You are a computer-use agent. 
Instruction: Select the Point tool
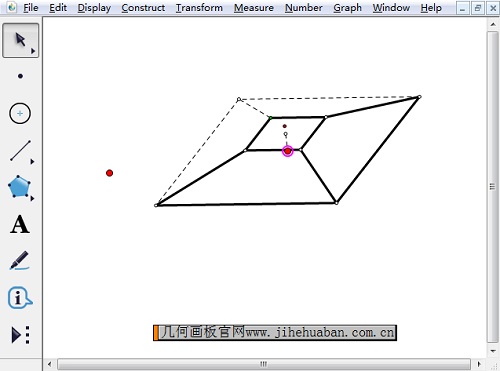(20, 76)
